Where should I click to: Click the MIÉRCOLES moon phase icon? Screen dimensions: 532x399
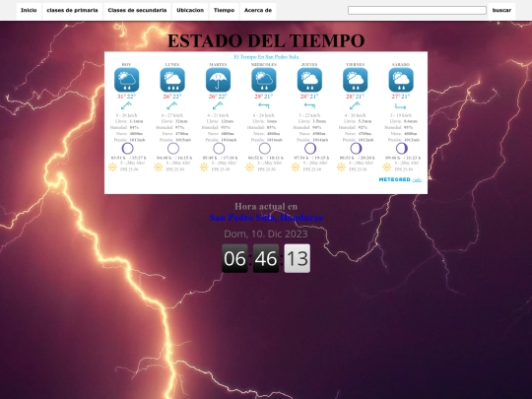265,148
